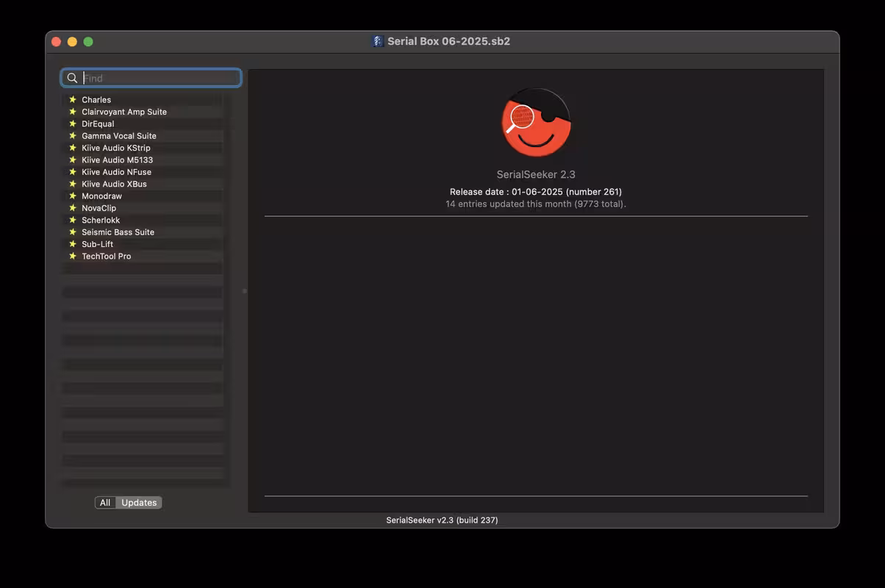Select the Scherlokk entry
The image size is (885, 588).
(x=143, y=220)
